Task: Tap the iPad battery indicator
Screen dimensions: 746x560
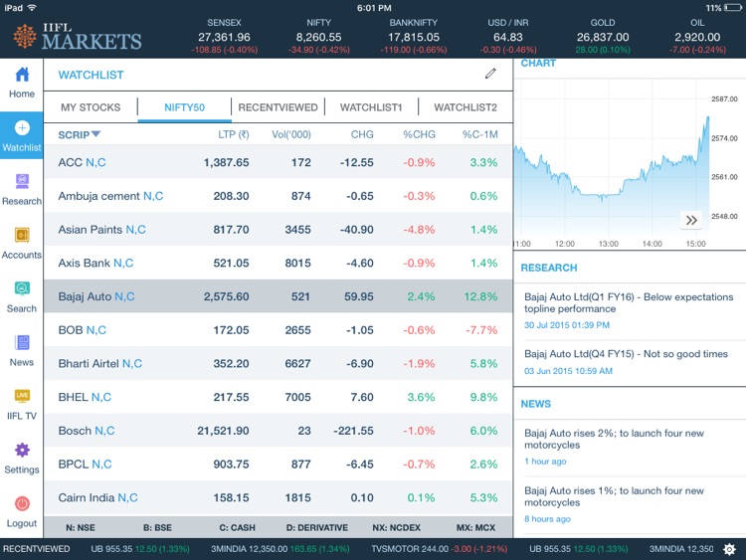Action: (x=733, y=8)
